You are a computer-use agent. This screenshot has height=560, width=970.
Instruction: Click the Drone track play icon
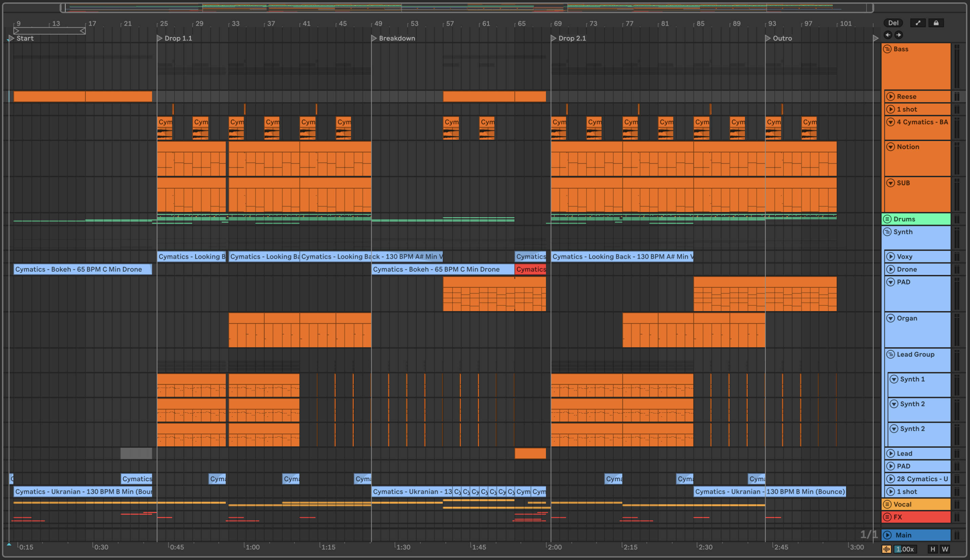pos(890,269)
